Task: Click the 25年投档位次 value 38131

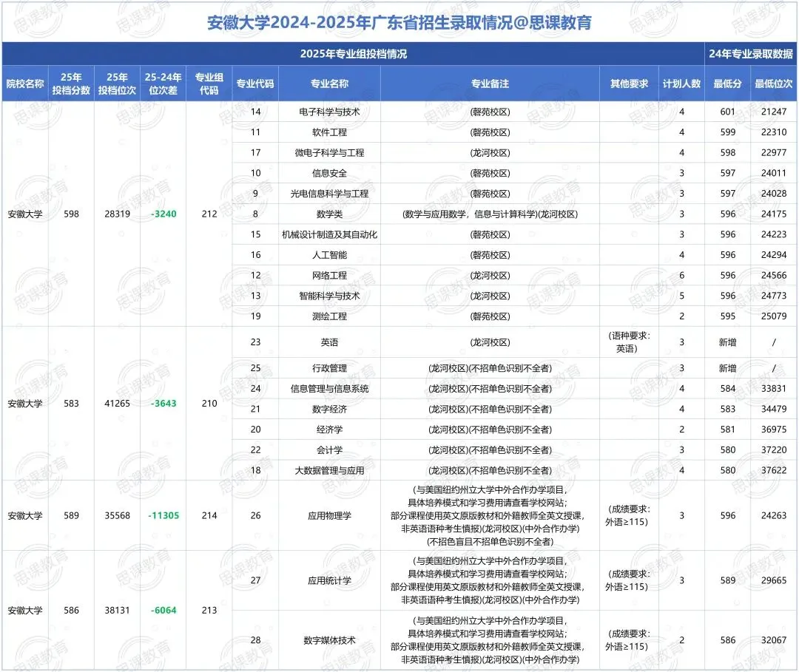Action: (x=117, y=611)
